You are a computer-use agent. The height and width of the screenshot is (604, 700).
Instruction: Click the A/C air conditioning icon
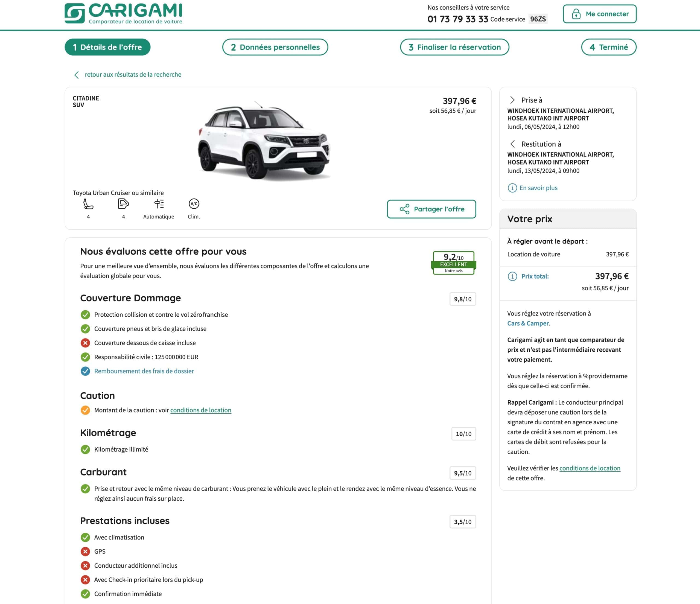click(x=194, y=204)
